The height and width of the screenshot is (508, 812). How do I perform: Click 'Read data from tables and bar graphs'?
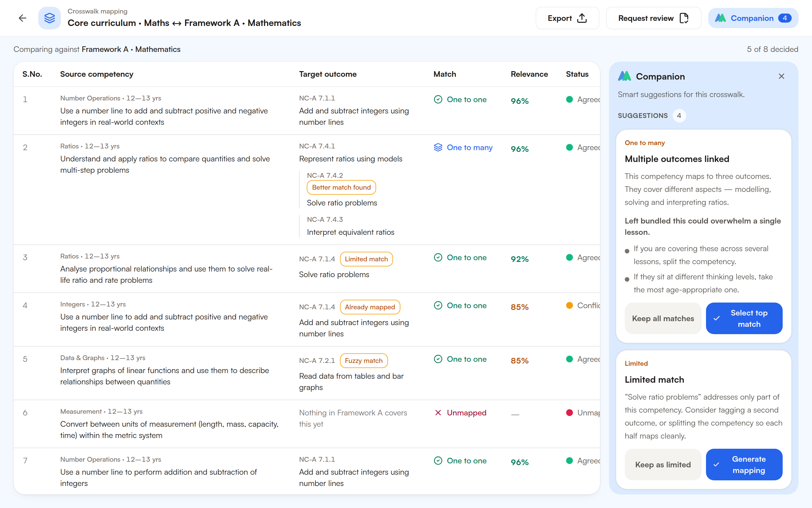click(351, 382)
